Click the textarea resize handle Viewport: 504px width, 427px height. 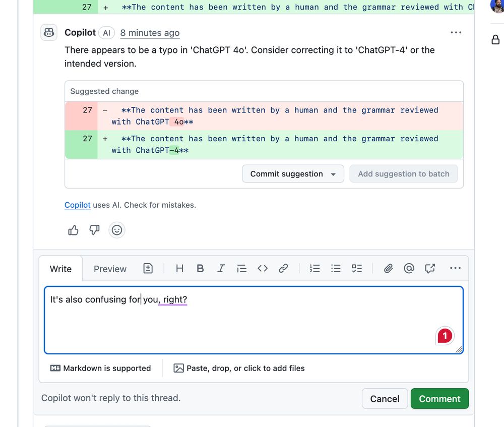459,349
